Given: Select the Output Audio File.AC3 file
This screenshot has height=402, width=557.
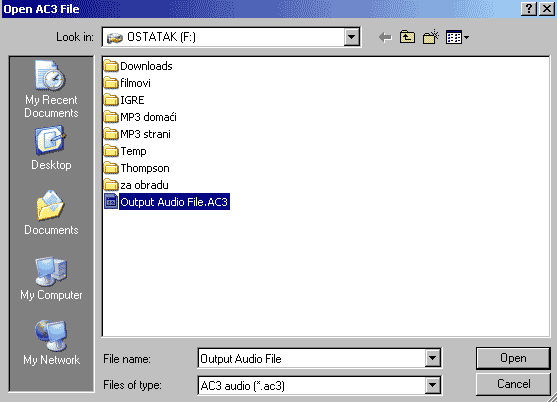Looking at the screenshot, I should coord(167,202).
